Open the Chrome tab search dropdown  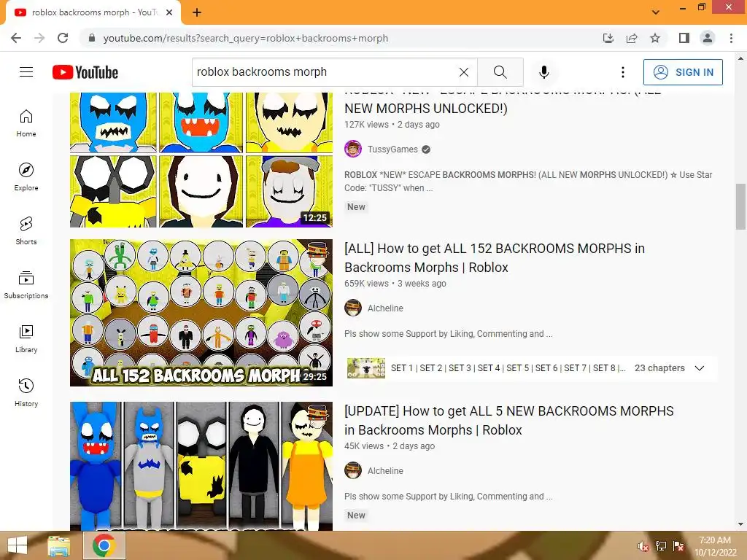tap(656, 12)
